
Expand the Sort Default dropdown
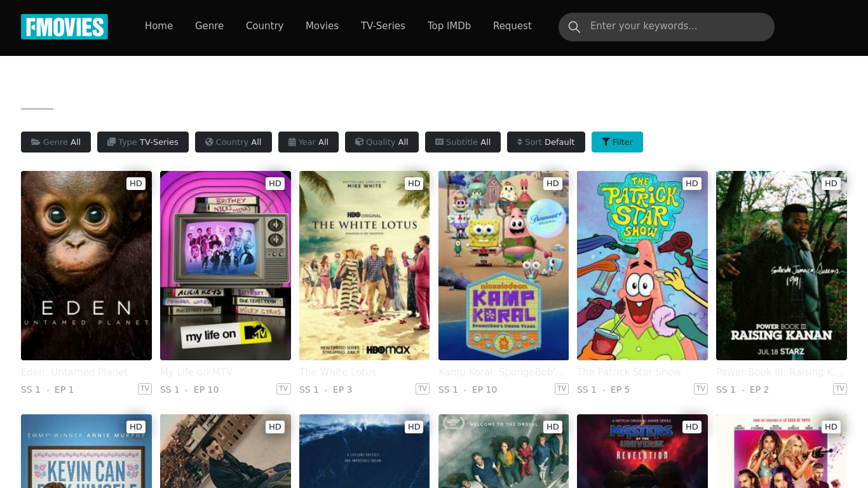click(x=546, y=142)
